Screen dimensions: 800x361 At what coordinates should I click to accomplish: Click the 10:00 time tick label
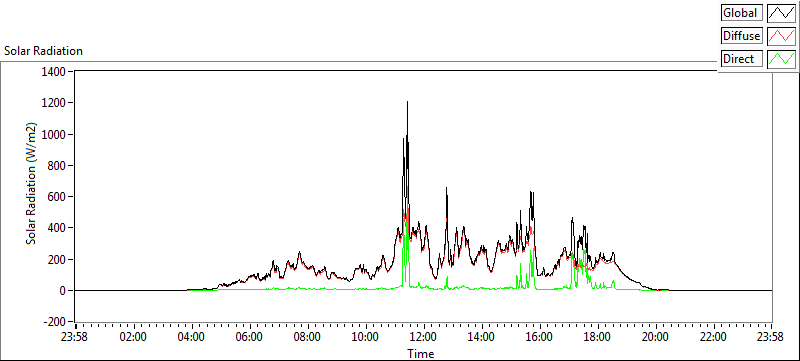[365, 337]
